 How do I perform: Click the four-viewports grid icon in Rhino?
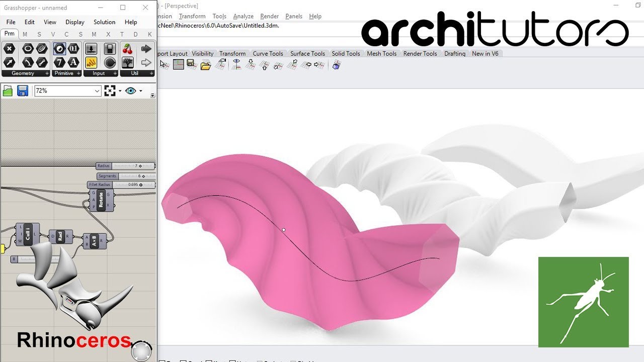178,64
